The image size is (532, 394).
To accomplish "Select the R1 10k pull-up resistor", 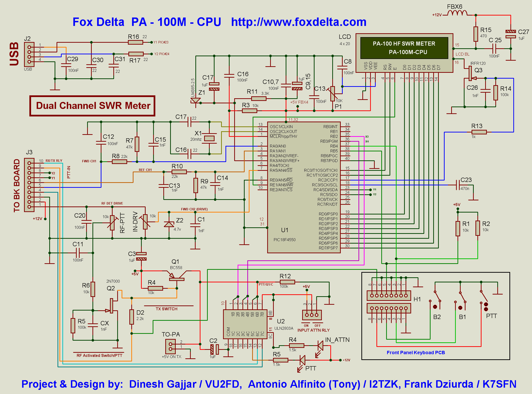I will (x=458, y=229).
